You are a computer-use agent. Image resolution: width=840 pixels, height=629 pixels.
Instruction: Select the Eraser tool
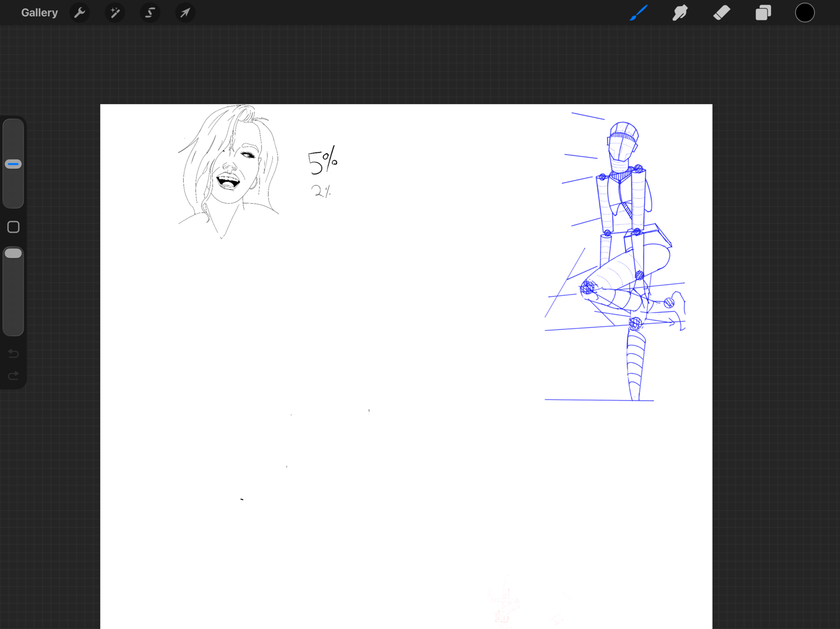click(x=722, y=13)
